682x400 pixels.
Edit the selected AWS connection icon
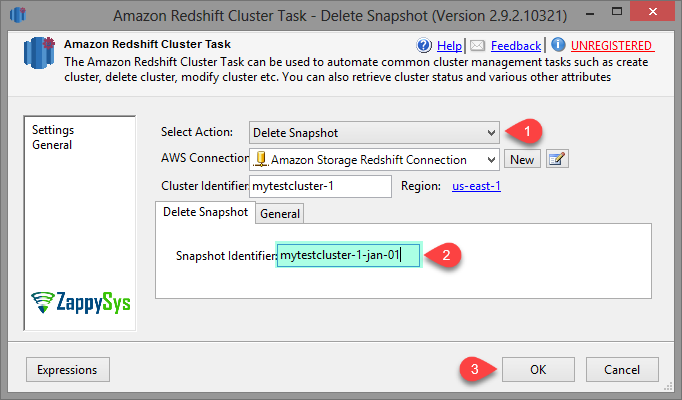pyautogui.click(x=557, y=160)
